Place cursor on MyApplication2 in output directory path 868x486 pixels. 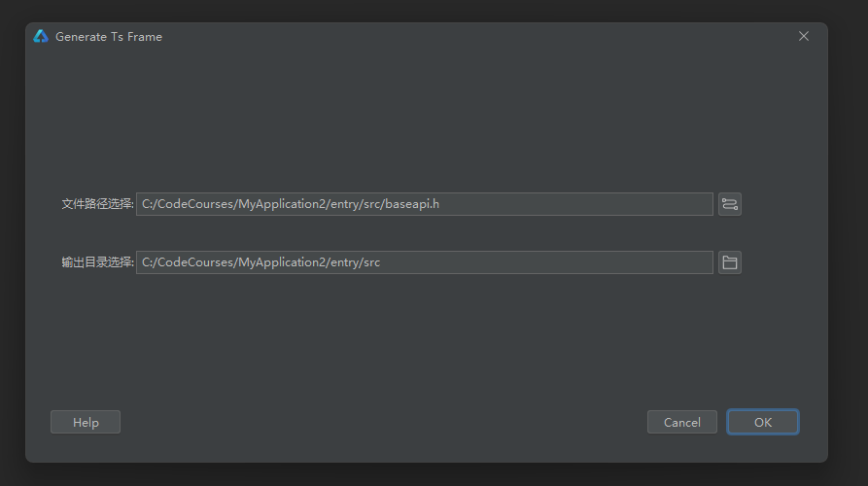(282, 262)
